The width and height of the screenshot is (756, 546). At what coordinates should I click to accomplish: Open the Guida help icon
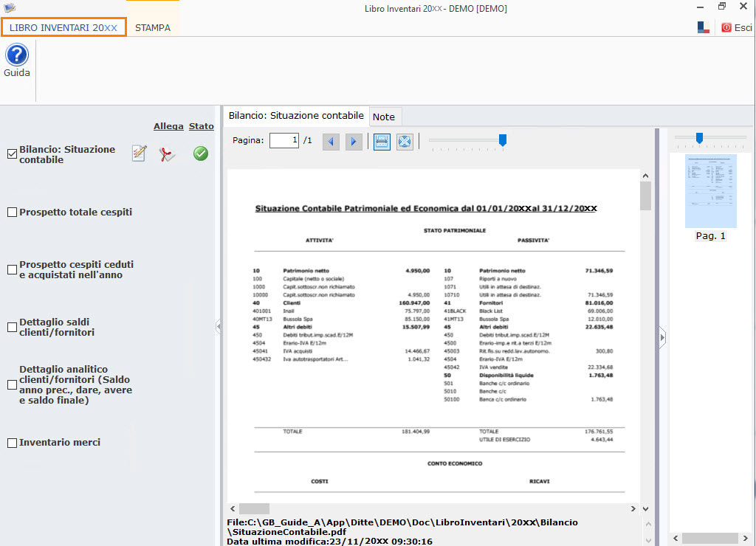[x=17, y=55]
